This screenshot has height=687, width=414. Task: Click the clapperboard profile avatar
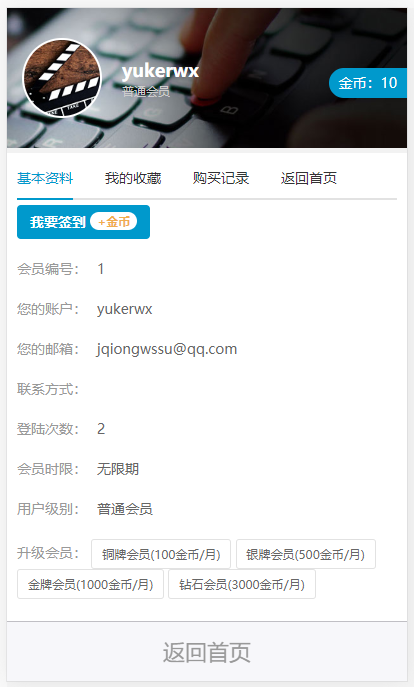[x=62, y=78]
